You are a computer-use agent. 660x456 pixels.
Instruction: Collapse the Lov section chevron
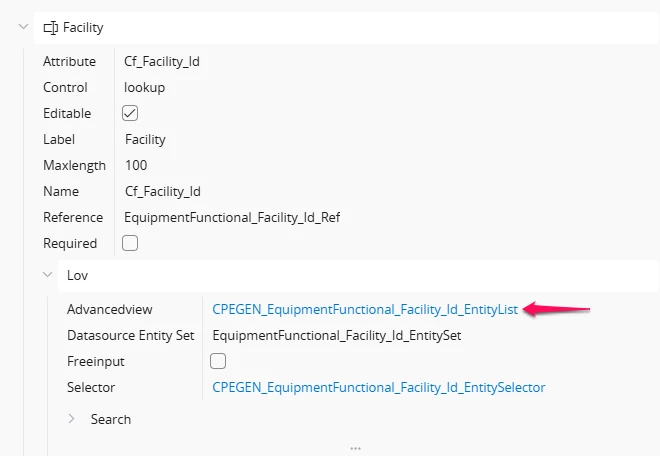[x=48, y=275]
